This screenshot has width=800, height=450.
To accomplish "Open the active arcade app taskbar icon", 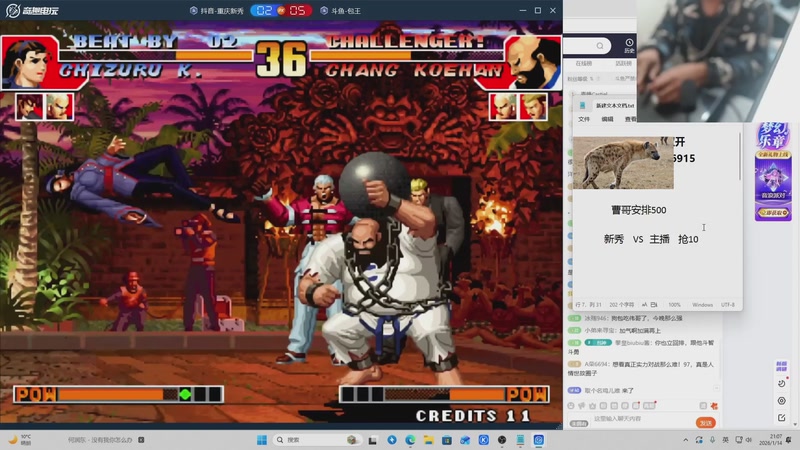I will 539,440.
